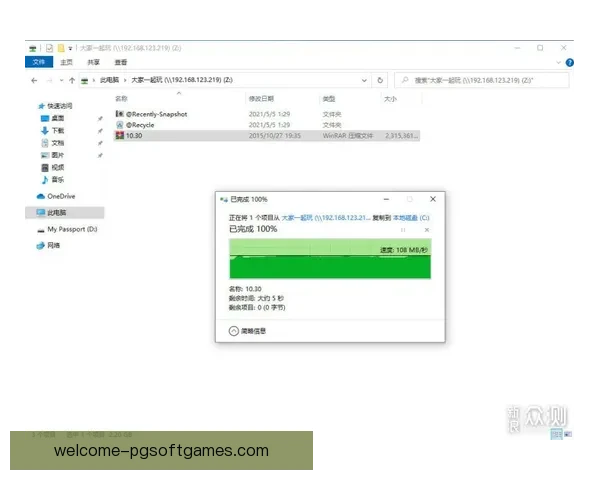Click the 大家一起玩 breadcrumb in address bar

pos(182,80)
